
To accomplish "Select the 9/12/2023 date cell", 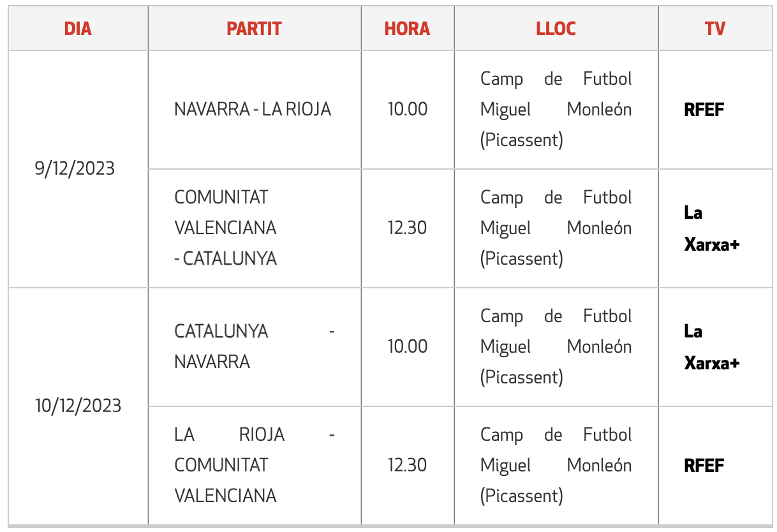I will [x=75, y=168].
